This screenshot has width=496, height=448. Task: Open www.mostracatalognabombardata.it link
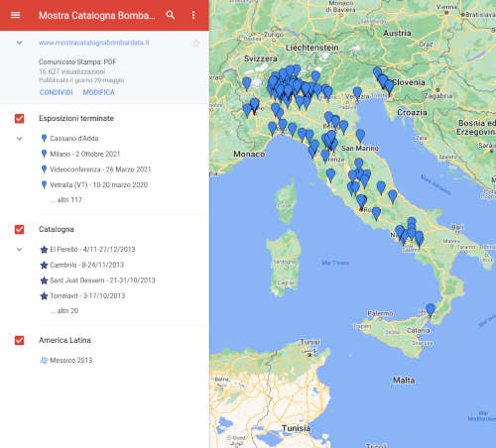point(94,43)
